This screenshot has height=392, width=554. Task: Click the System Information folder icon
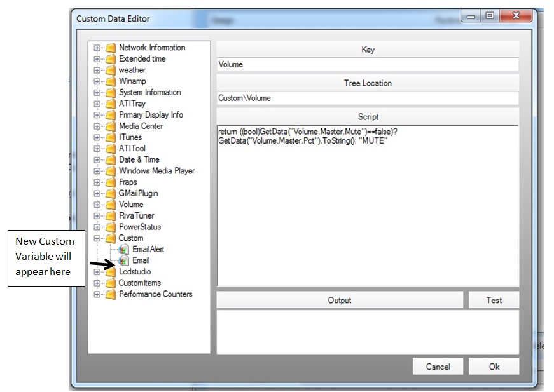point(111,93)
